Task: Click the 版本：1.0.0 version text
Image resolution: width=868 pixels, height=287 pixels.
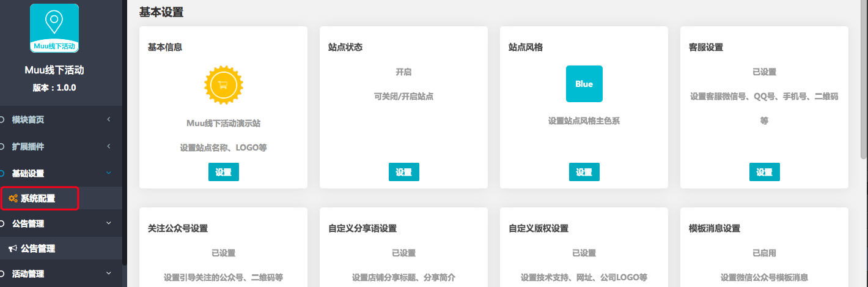Action: coord(54,88)
